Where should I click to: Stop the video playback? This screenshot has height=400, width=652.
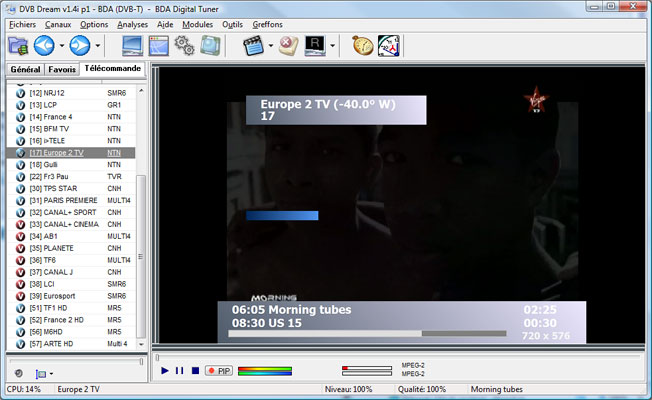(195, 370)
